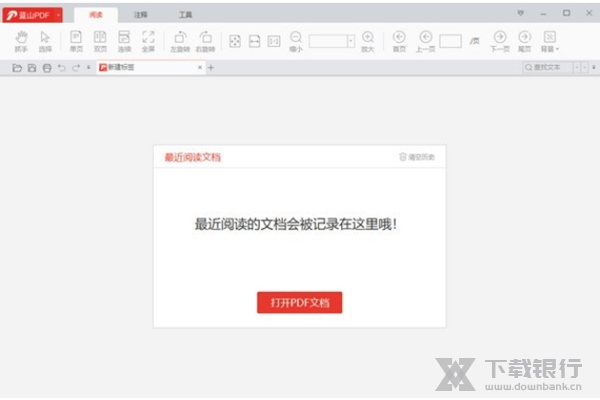Viewport: 600px width, 400px height.
Task: Click the zoom level combo box field
Action: pyautogui.click(x=332, y=41)
